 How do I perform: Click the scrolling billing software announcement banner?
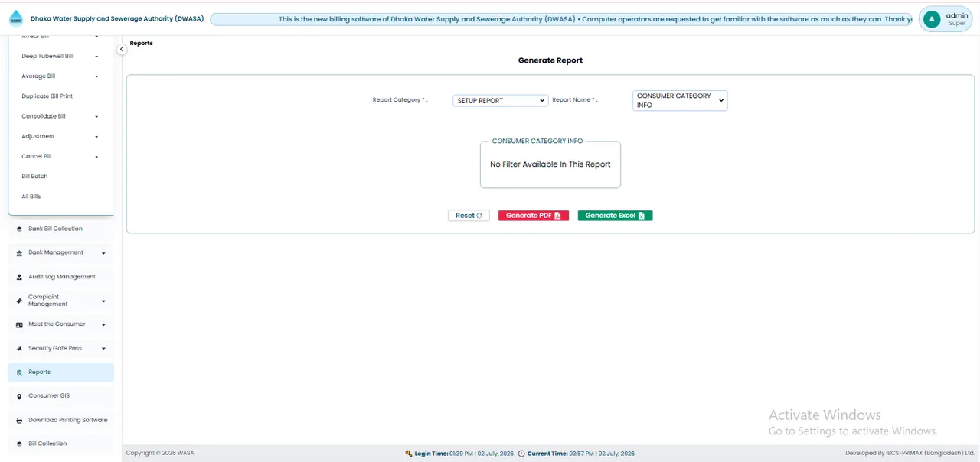[561, 19]
